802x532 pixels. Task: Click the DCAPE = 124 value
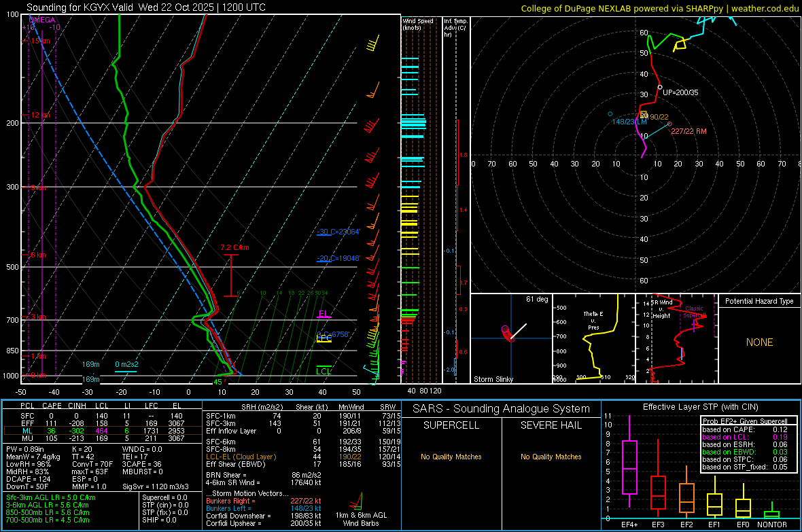pyautogui.click(x=29, y=479)
